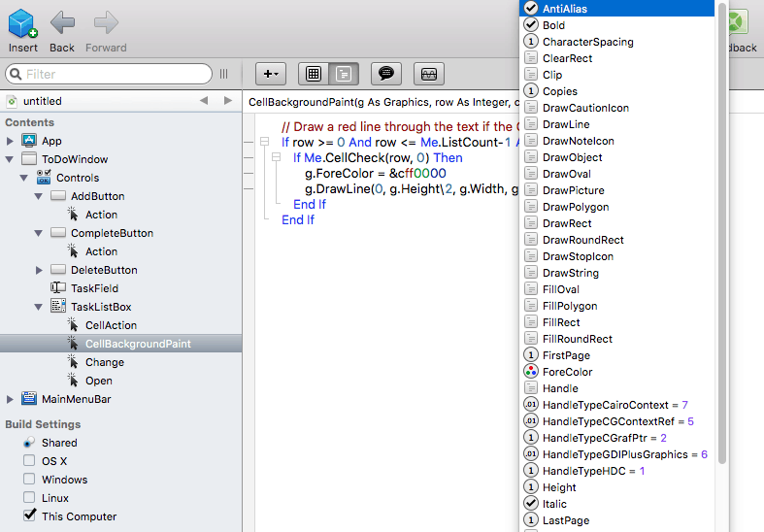Choose Height from autocomplete list
The height and width of the screenshot is (532, 764).
pos(616,487)
